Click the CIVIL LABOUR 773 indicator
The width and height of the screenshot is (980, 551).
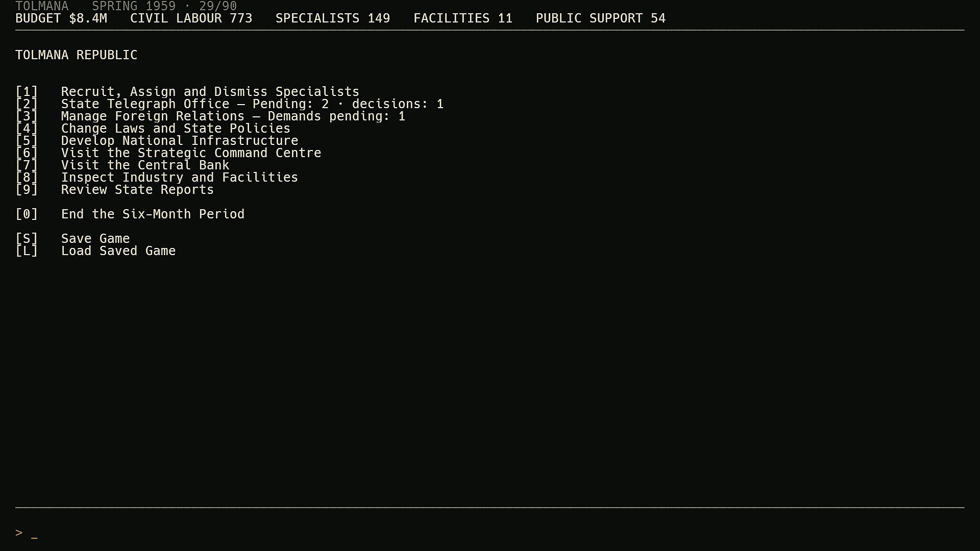pos(191,18)
